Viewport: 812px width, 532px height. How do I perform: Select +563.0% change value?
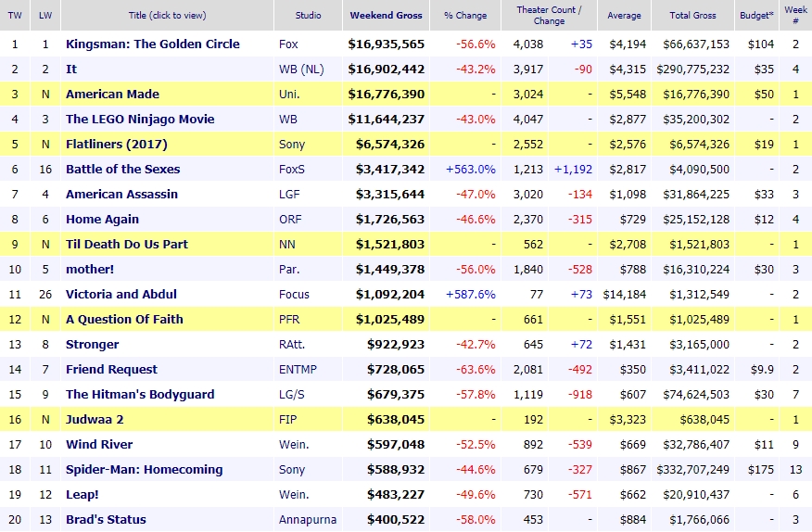pos(471,170)
